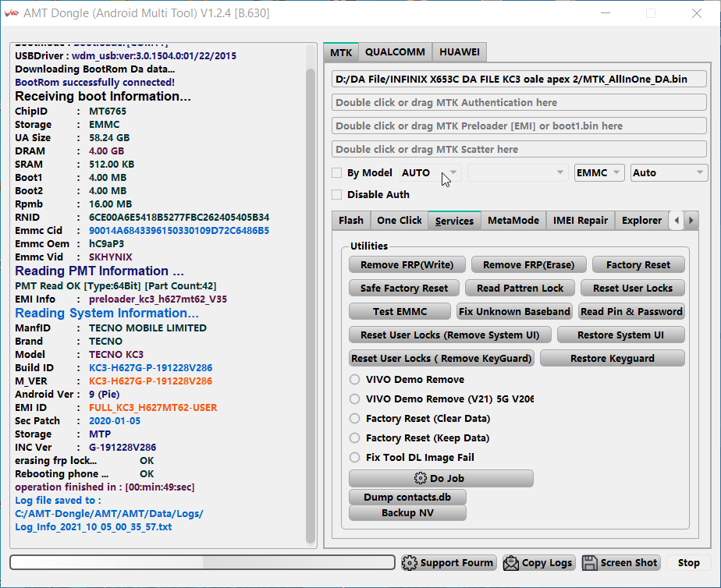Choose Factory Reset (Keep Data) option

click(354, 437)
